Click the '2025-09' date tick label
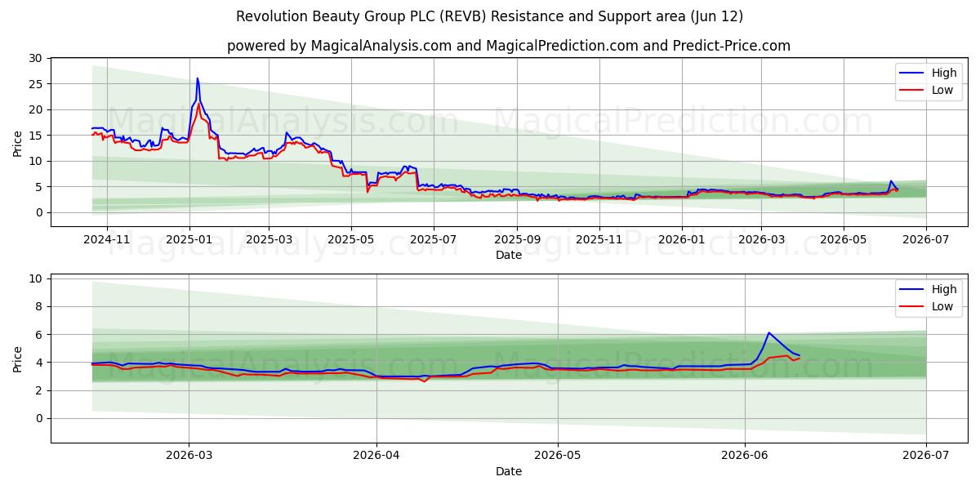 pyautogui.click(x=516, y=240)
